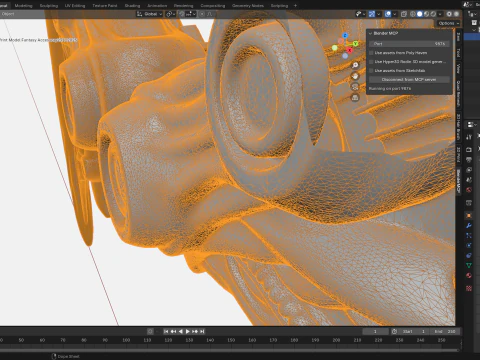This screenshot has height=360, width=480.
Task: Open the Modeling workspace tab
Action: pyautogui.click(x=23, y=6)
